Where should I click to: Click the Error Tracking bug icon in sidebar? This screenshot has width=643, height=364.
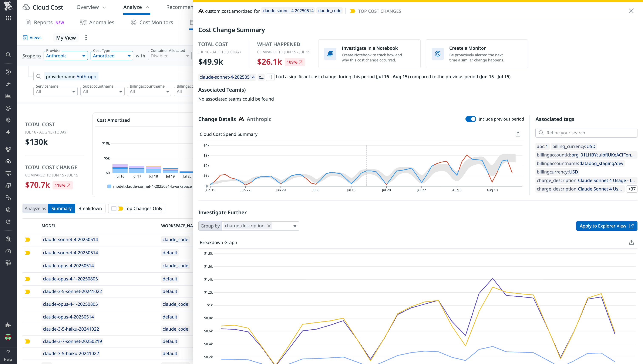tap(8, 239)
